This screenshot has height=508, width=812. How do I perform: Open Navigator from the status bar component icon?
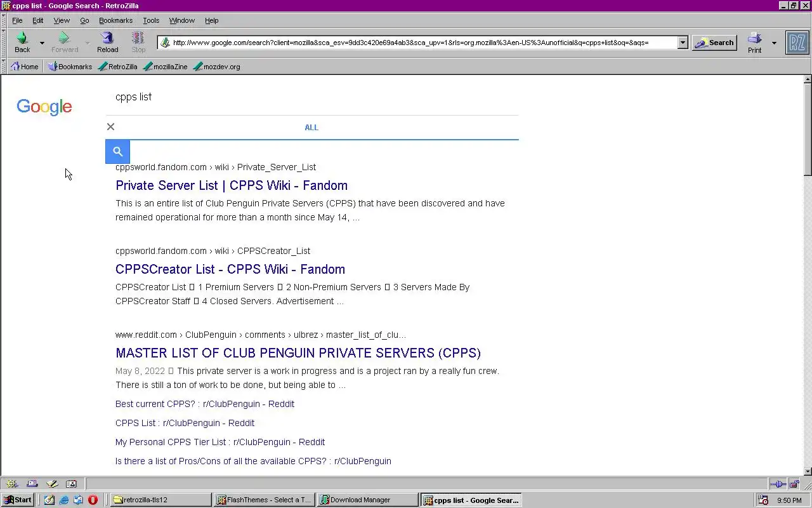coord(11,484)
